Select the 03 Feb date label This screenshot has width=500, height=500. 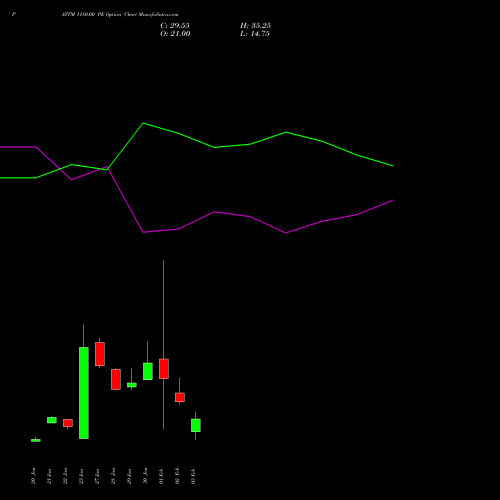(x=193, y=476)
